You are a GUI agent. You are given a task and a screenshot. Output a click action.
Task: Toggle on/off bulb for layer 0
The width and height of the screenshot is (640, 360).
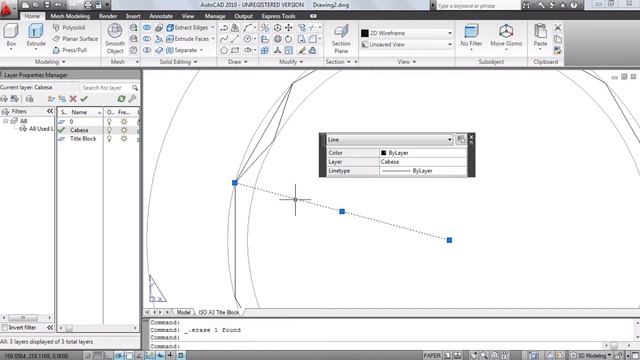pos(109,122)
